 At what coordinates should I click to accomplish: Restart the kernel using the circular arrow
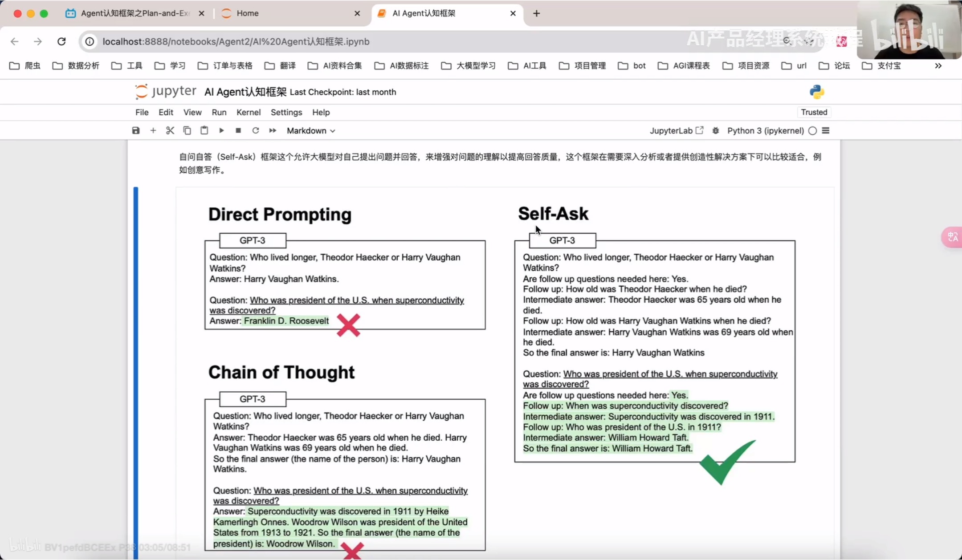tap(255, 130)
